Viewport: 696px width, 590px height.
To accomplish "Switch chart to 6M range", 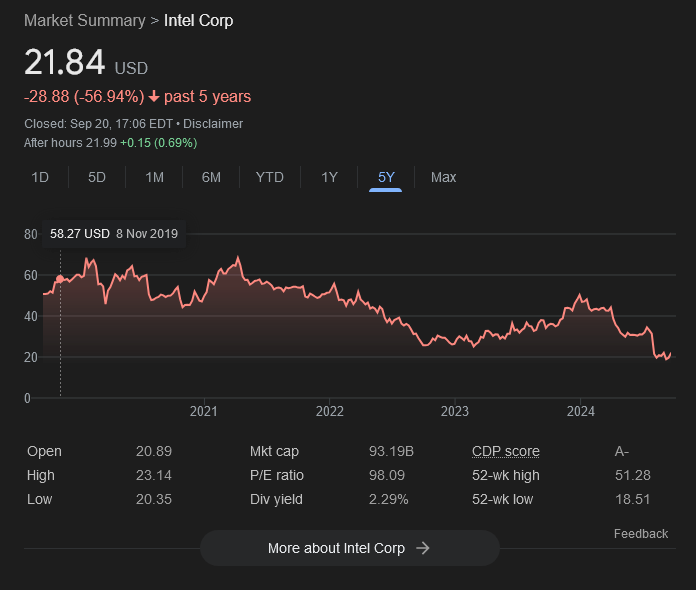I will 211,178.
